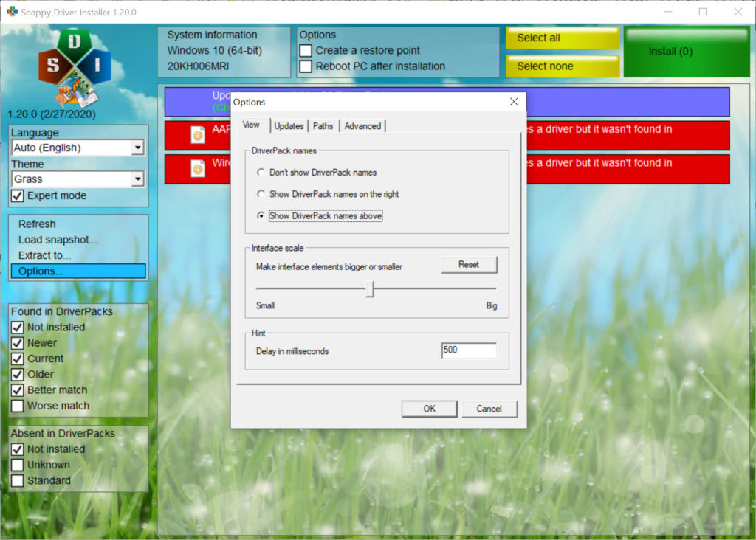The height and width of the screenshot is (540, 756).
Task: Switch to the View tab
Action: click(251, 125)
